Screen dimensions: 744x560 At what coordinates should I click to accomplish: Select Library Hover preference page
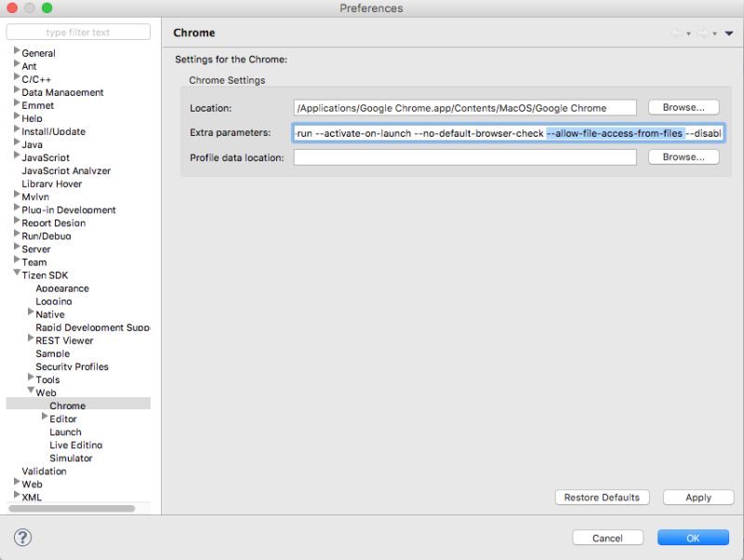[x=52, y=183]
